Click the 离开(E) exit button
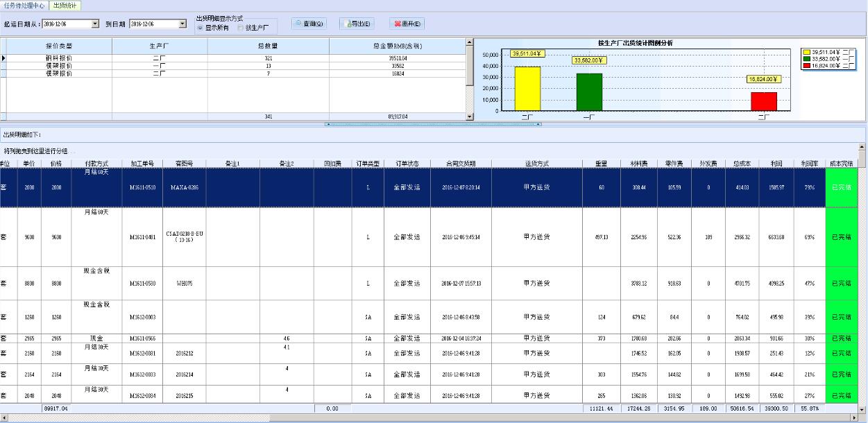 point(407,23)
